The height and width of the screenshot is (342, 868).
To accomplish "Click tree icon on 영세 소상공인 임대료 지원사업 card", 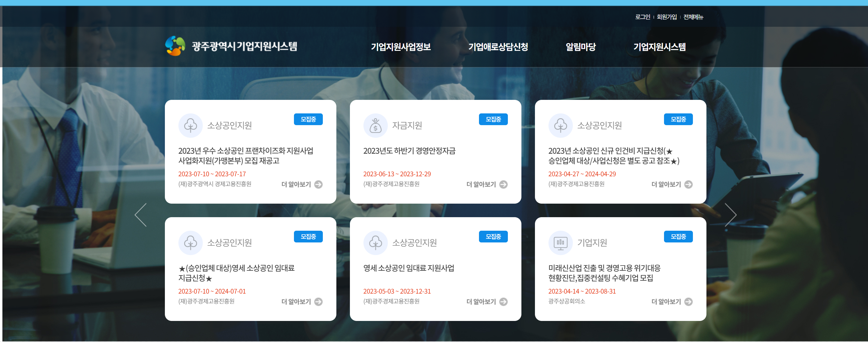I will pos(375,243).
